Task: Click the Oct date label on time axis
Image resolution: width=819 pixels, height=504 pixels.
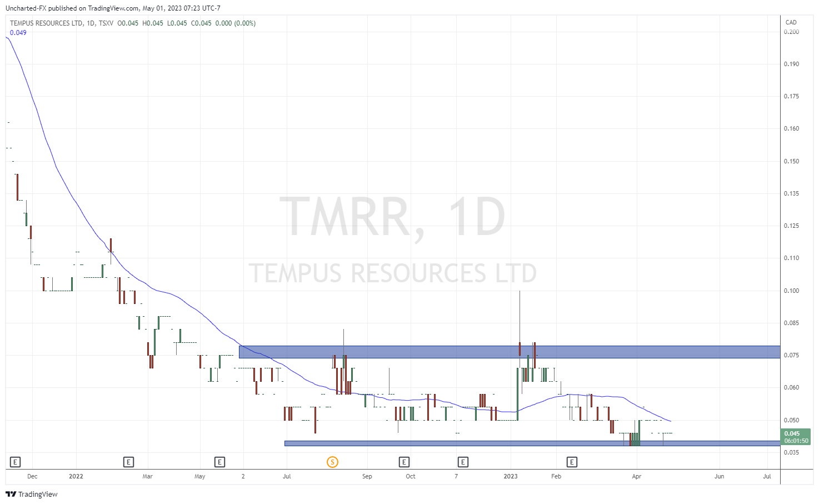Action: (411, 476)
